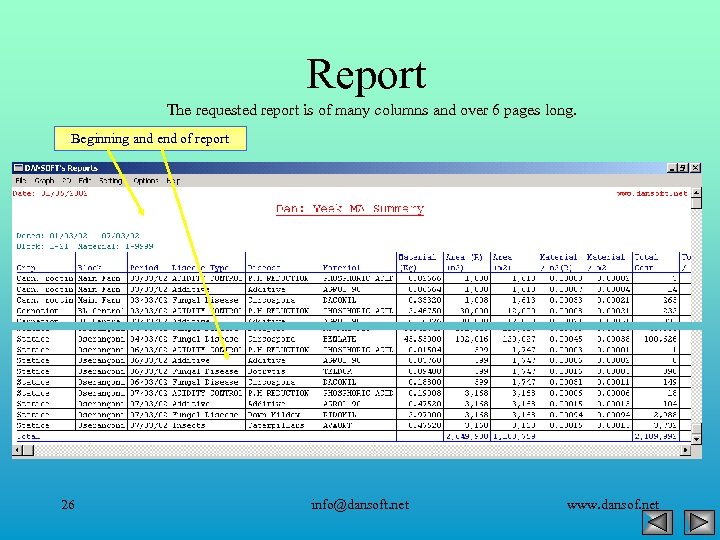The width and height of the screenshot is (720, 540).
Task: Click the 'Beginning and end of report' callout
Action: click(150, 139)
